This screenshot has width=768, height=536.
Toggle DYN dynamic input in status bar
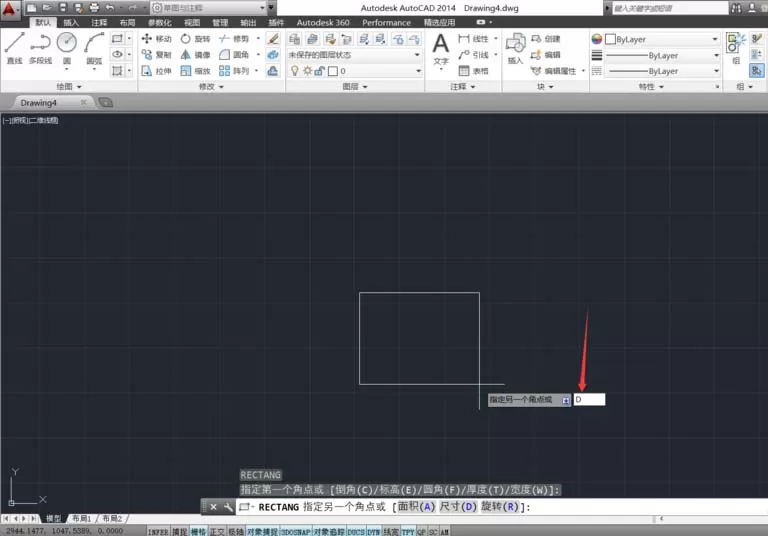374,532
